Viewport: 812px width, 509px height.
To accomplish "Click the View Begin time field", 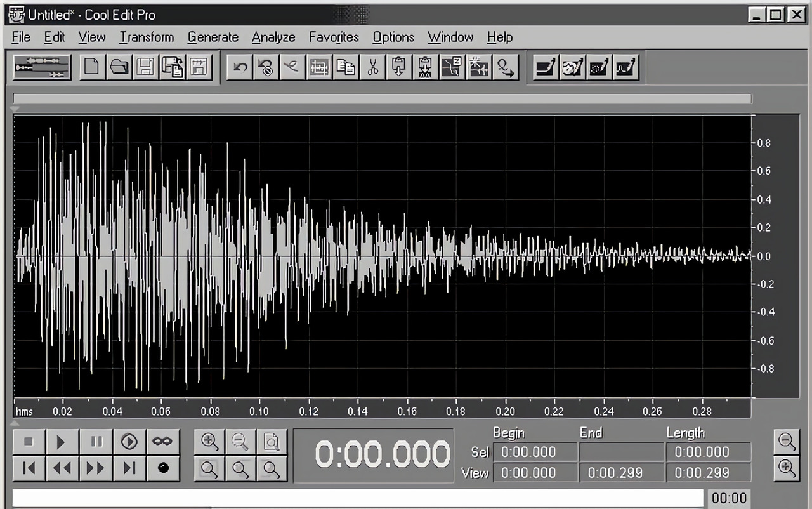I will [x=535, y=473].
